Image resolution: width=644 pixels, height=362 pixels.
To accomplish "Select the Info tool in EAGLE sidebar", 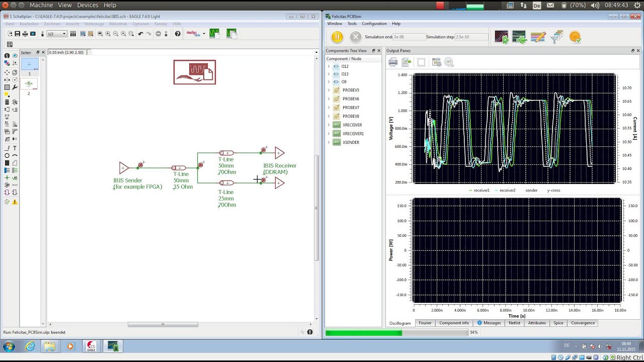I will click(x=7, y=56).
